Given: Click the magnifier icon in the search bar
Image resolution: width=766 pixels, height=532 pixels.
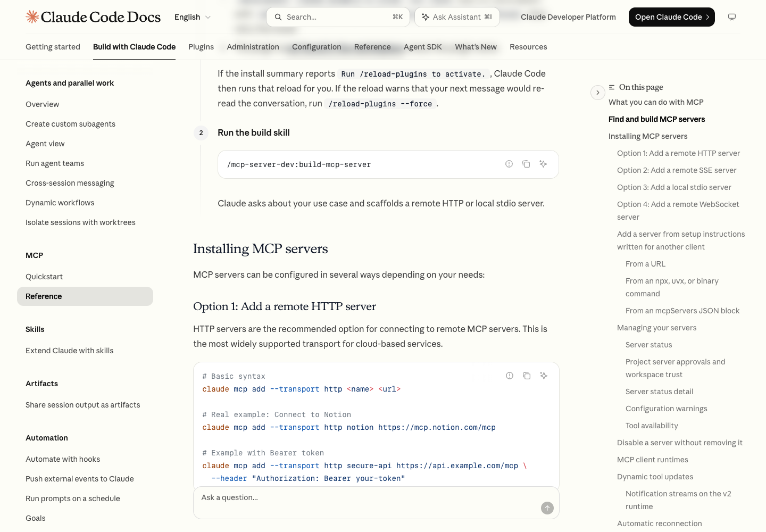Looking at the screenshot, I should click(x=278, y=17).
